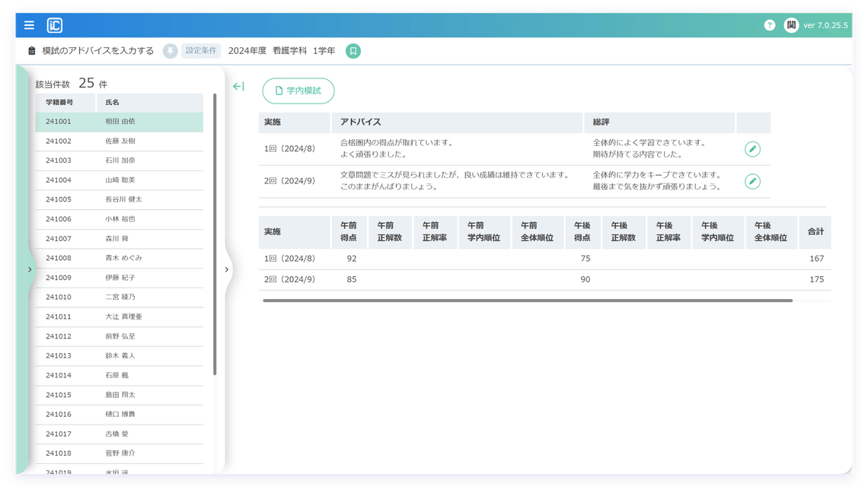Open the 学内模試 tab
The image size is (868, 493).
click(x=298, y=91)
